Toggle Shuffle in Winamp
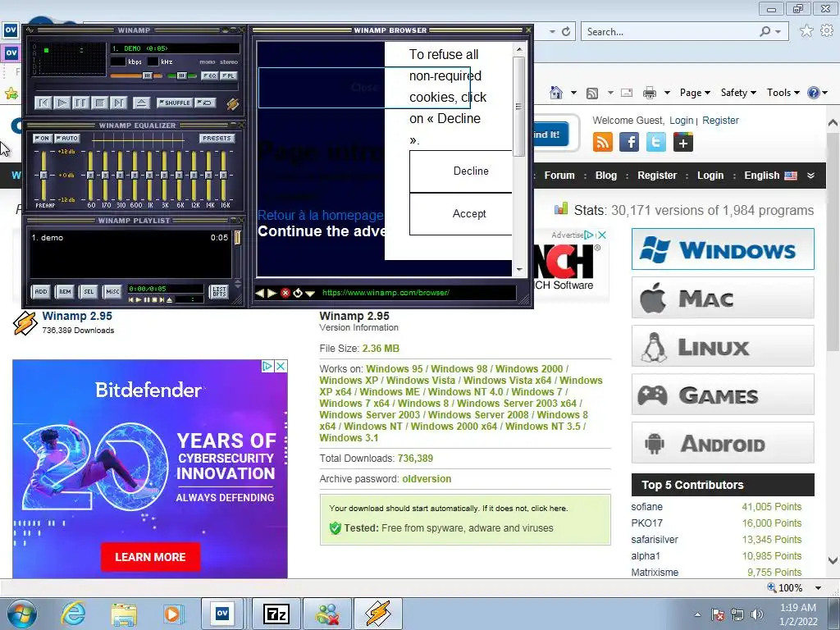Screen dimensions: 840x630 coord(174,103)
